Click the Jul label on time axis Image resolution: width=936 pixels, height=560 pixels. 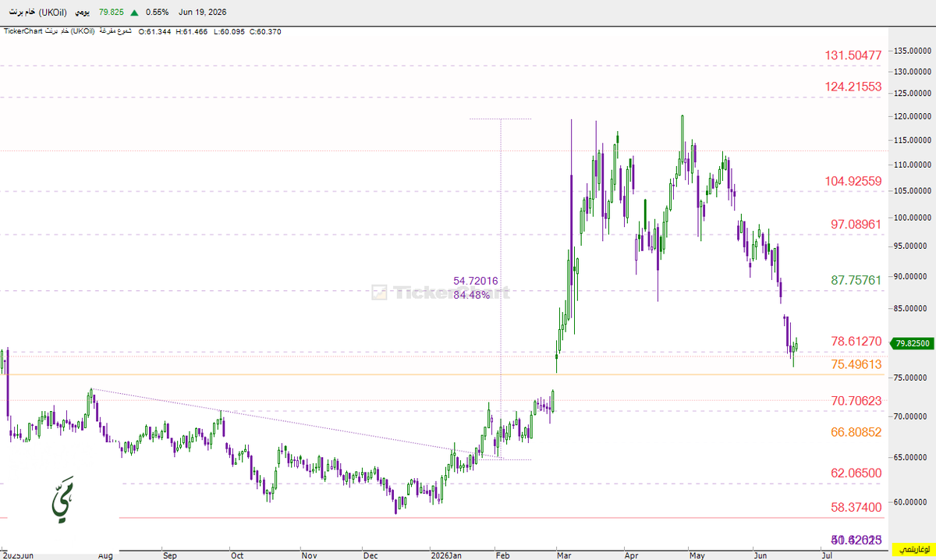(x=826, y=555)
